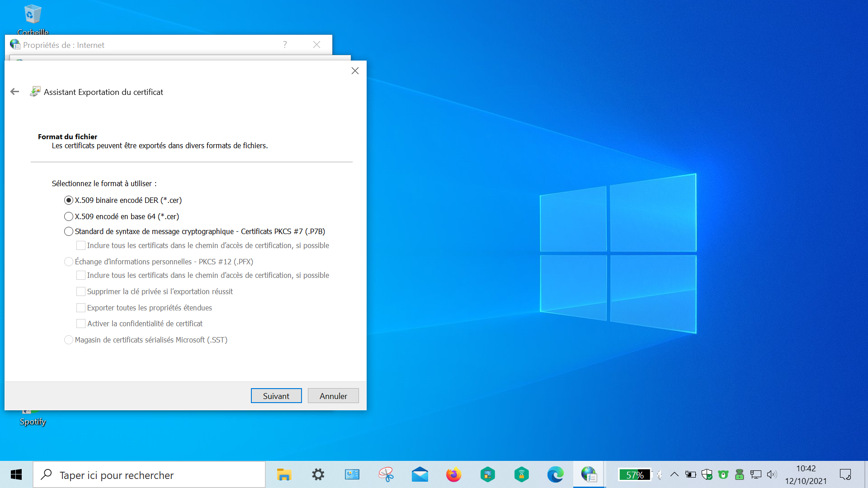The image size is (868, 488).
Task: Open Microsoft Edge from taskbar
Action: [555, 474]
